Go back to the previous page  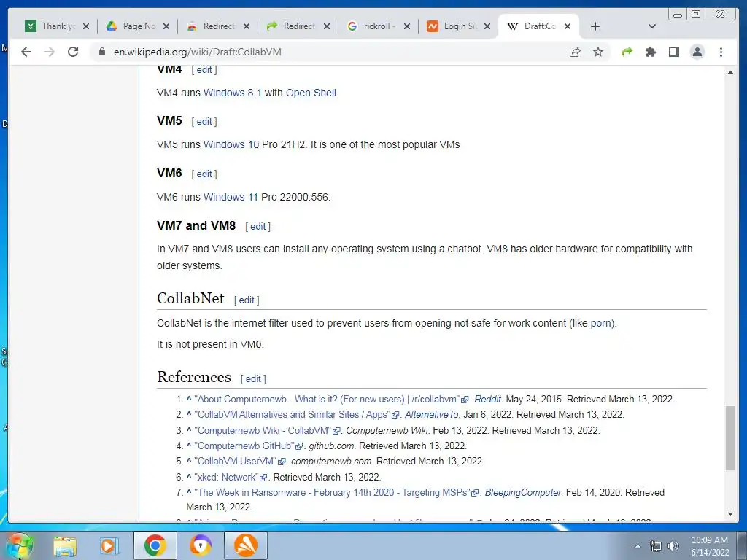pyautogui.click(x=26, y=52)
